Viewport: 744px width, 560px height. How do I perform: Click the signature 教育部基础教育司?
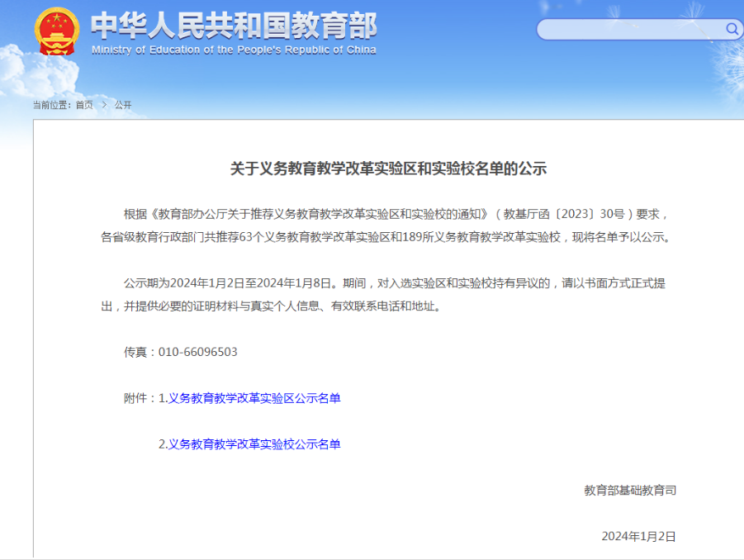[630, 491]
